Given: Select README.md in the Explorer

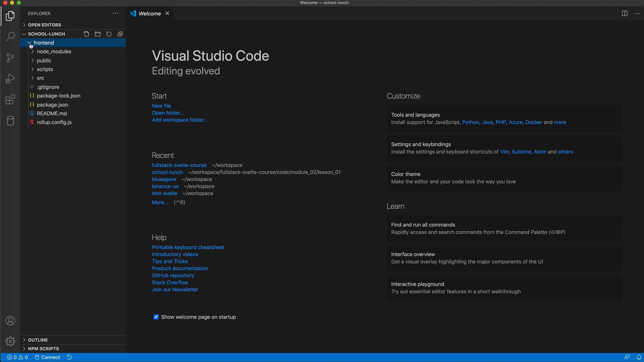Looking at the screenshot, I should (52, 113).
